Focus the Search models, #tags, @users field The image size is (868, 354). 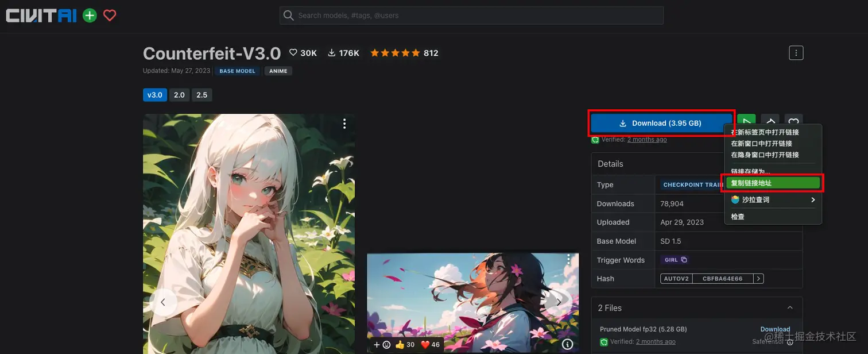coord(471,16)
